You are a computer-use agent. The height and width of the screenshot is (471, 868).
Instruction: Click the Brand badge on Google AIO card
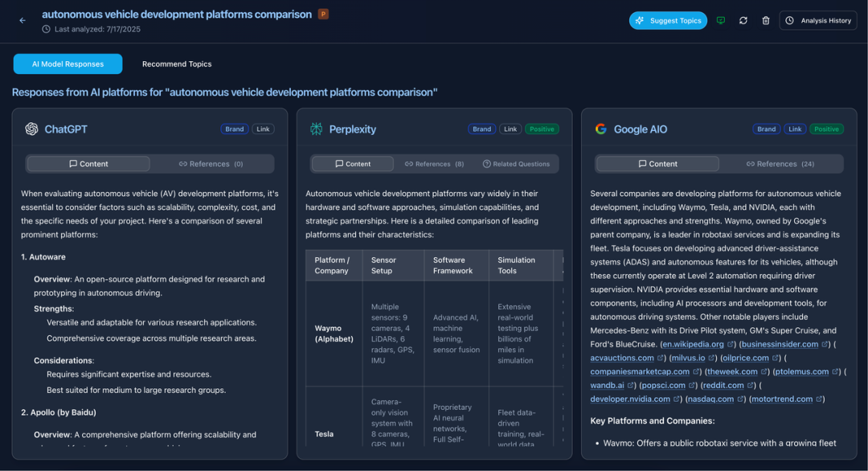point(766,129)
